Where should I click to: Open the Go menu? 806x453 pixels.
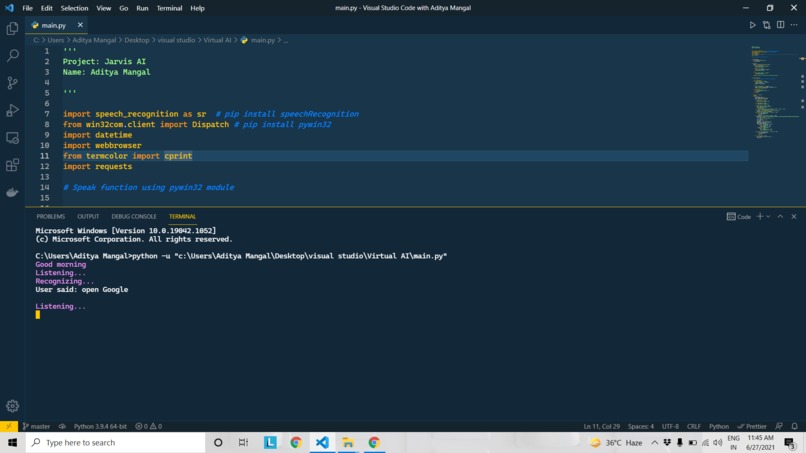point(123,8)
